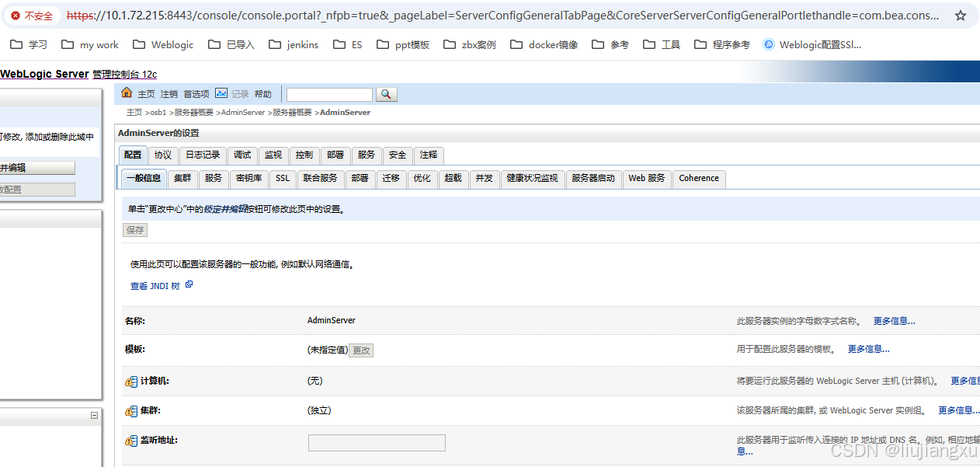Click the external link icon beside 查看 JNDI 树

pyautogui.click(x=189, y=285)
